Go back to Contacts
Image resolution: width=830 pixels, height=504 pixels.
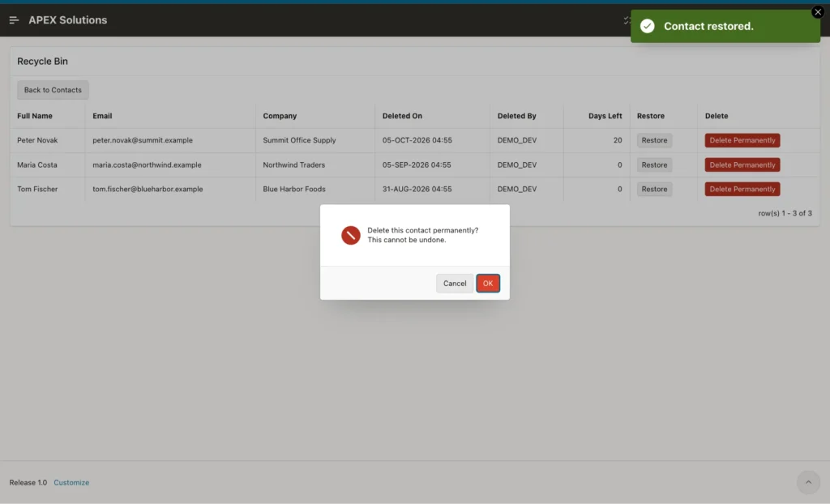(x=53, y=90)
